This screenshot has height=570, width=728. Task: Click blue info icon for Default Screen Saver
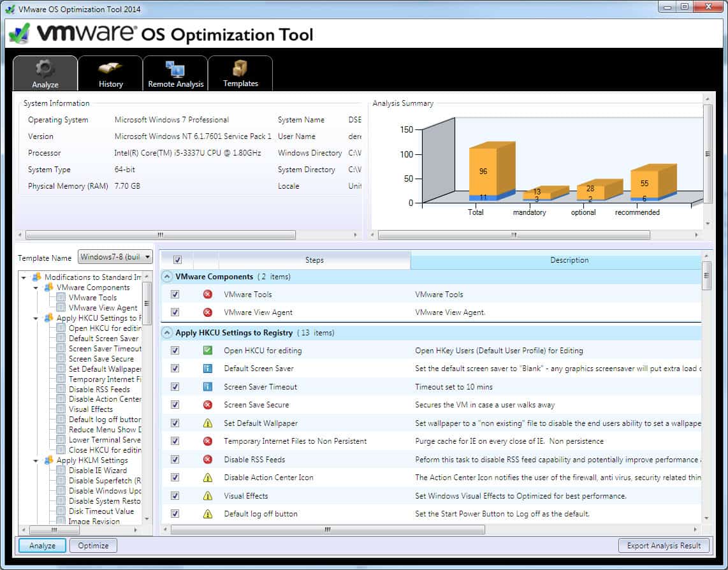208,369
